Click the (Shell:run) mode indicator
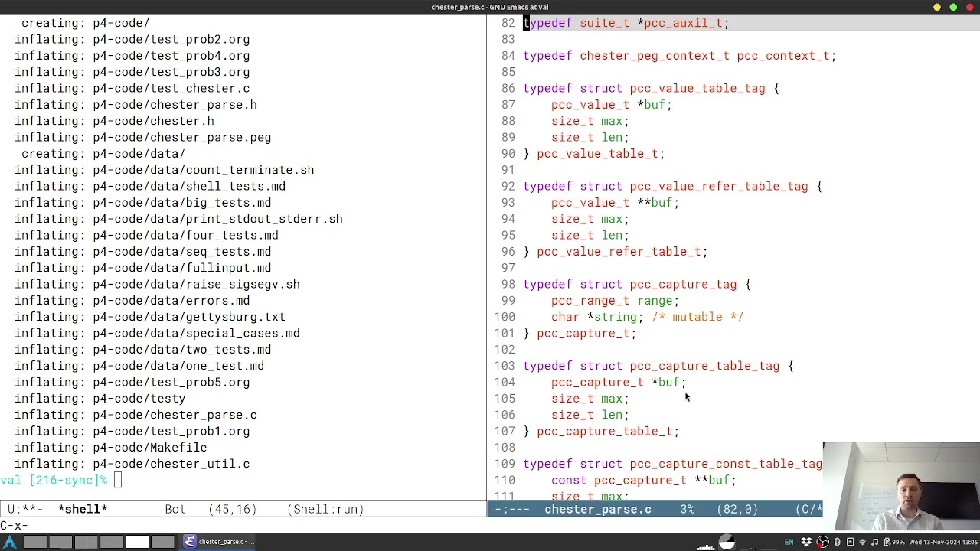 (325, 509)
